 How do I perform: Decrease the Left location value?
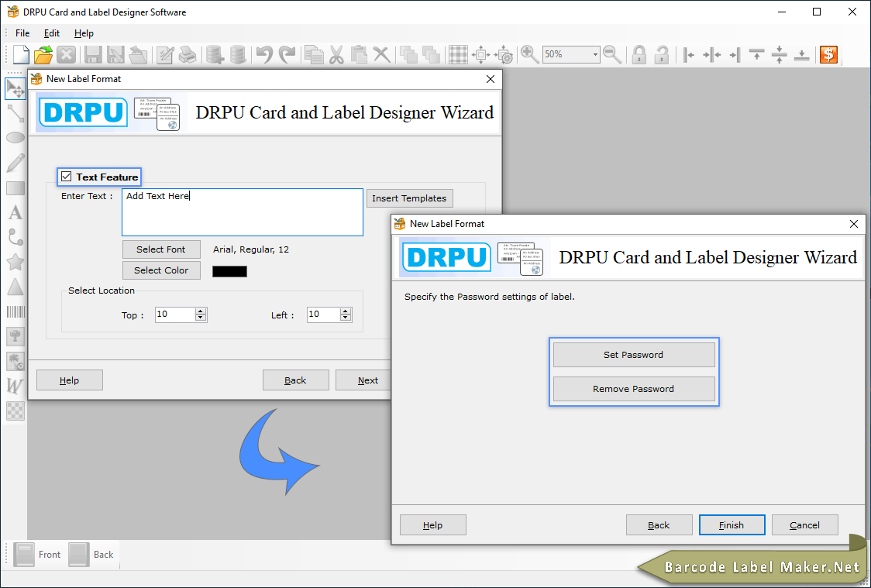point(346,318)
